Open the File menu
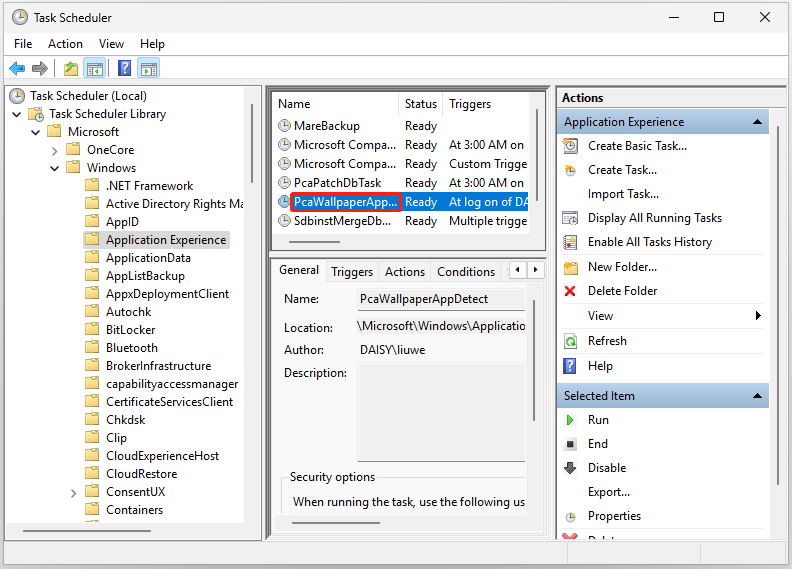 click(23, 44)
